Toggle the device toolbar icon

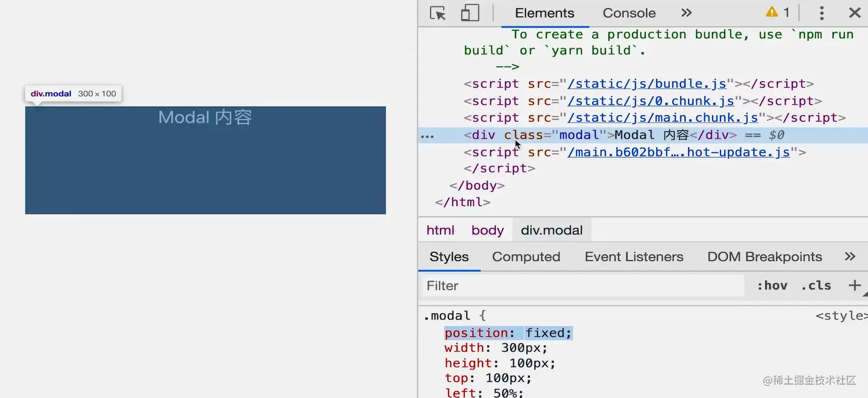470,13
